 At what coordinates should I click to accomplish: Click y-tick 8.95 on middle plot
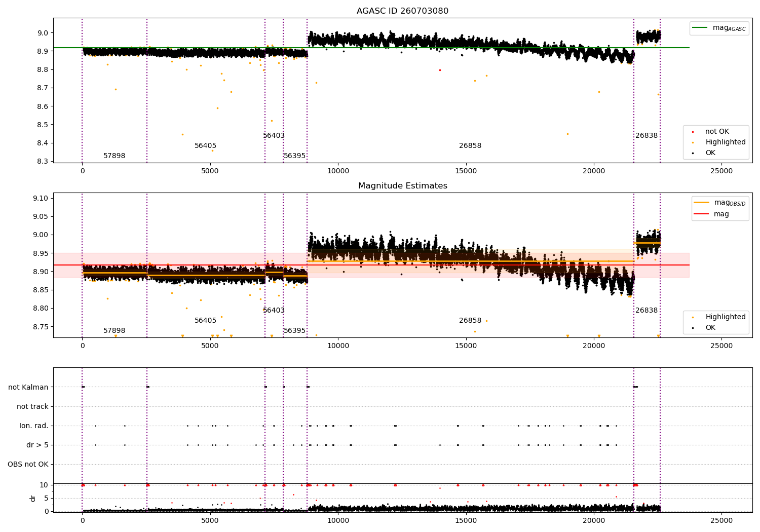click(x=41, y=253)
